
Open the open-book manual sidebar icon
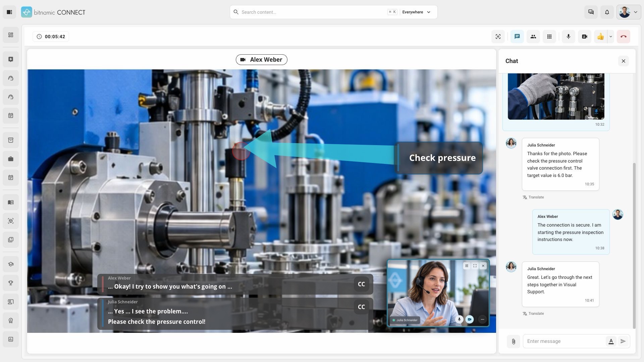[11, 202]
